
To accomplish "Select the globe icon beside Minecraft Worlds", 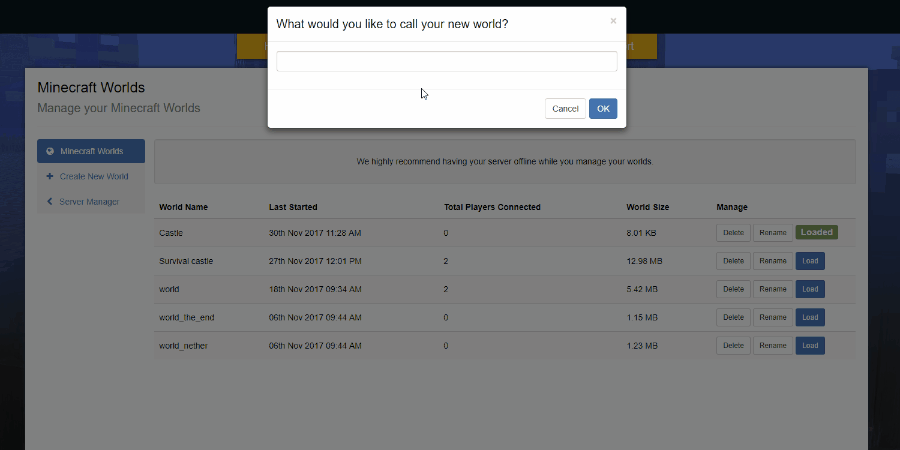I will point(50,152).
